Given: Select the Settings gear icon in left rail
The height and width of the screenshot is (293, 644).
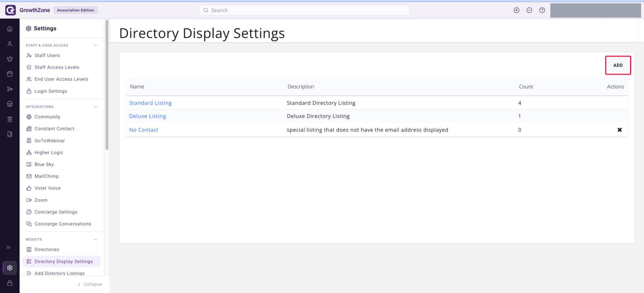Looking at the screenshot, I should (x=10, y=268).
